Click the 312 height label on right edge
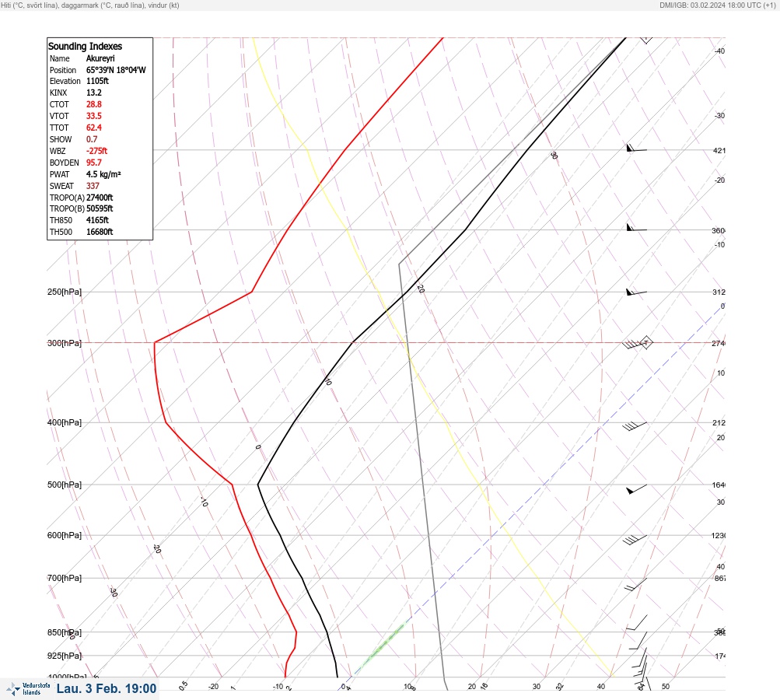 click(x=719, y=292)
